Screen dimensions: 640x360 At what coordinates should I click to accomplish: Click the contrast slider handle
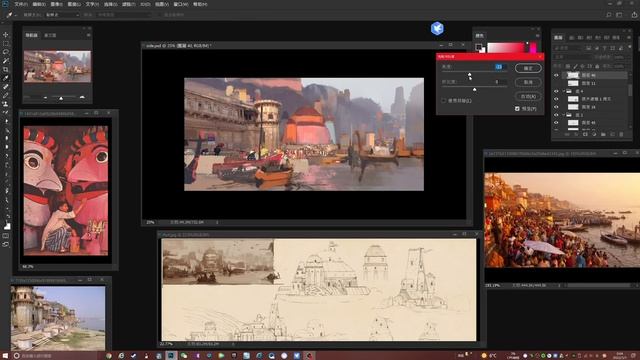coord(474,89)
